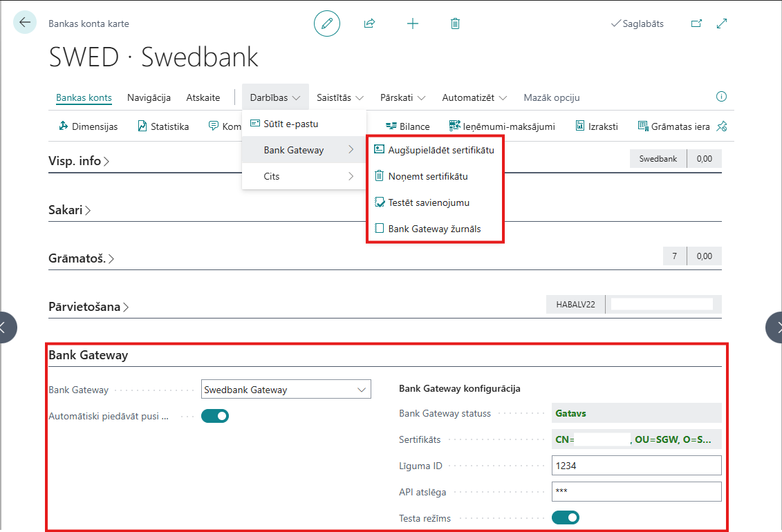Click the Statistika button
The image size is (782, 532).
click(x=163, y=126)
